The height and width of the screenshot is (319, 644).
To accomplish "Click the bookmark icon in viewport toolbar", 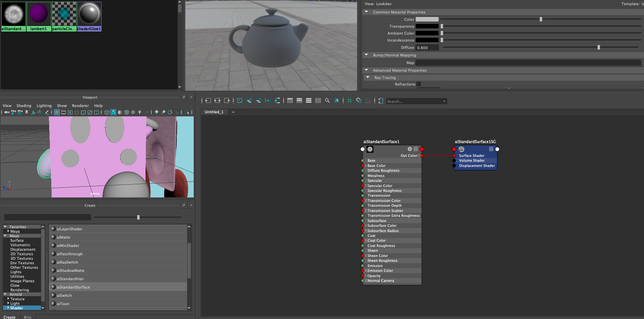I will (x=27, y=112).
